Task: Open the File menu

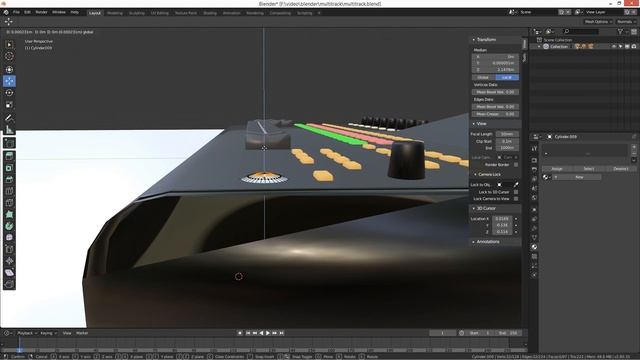Action: (16, 12)
